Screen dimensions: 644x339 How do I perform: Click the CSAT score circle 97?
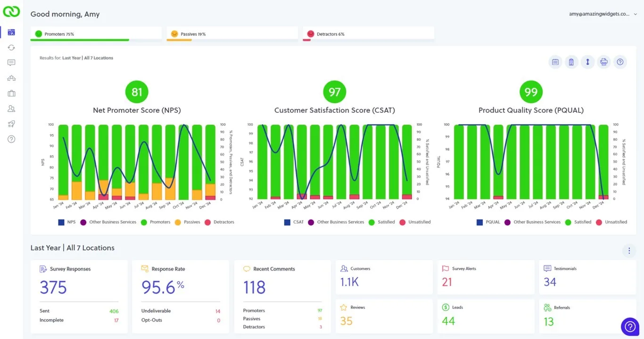(x=335, y=92)
